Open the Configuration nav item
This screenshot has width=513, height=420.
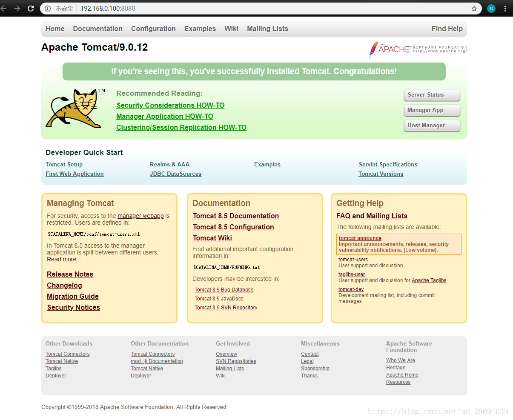[153, 29]
